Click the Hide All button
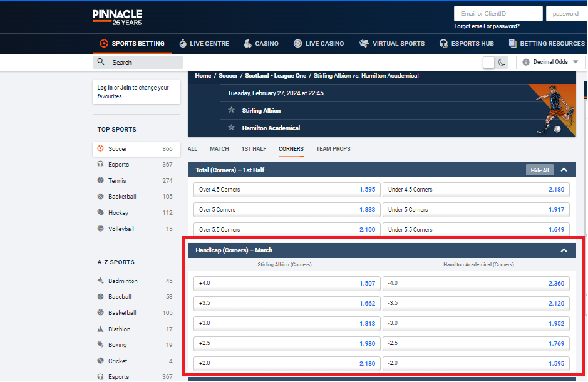 click(x=540, y=170)
